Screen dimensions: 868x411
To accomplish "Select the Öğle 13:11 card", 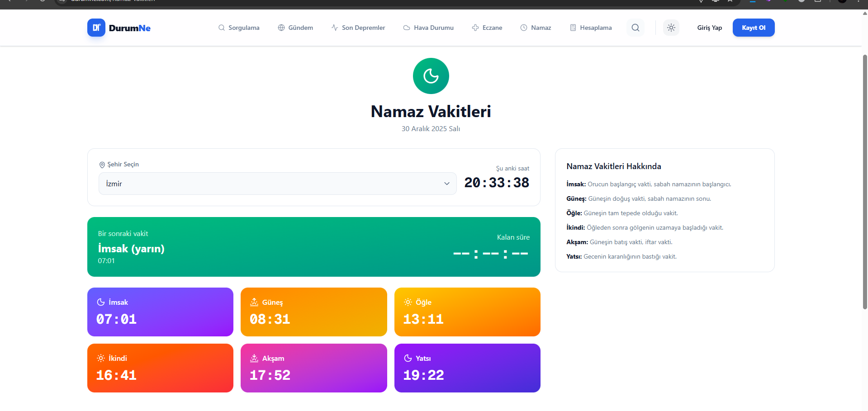I will (467, 312).
